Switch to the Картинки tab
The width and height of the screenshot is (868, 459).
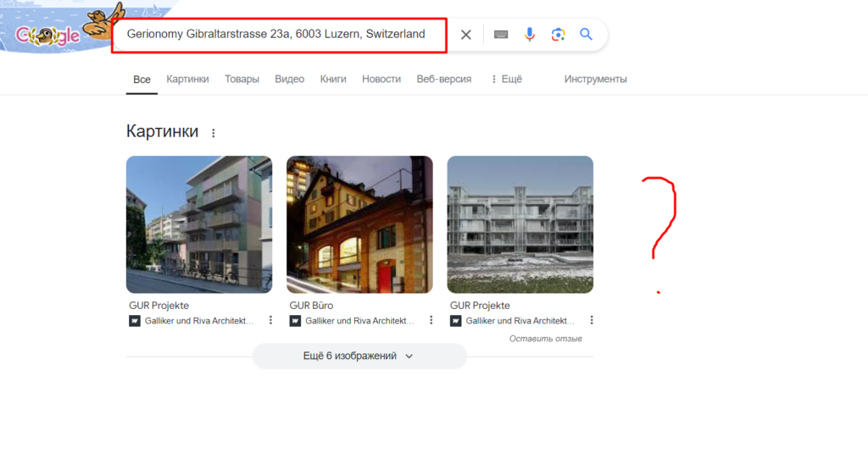click(x=187, y=79)
